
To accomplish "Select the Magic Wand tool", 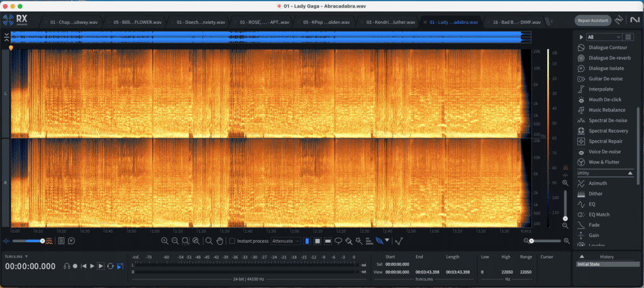I will click(x=359, y=241).
